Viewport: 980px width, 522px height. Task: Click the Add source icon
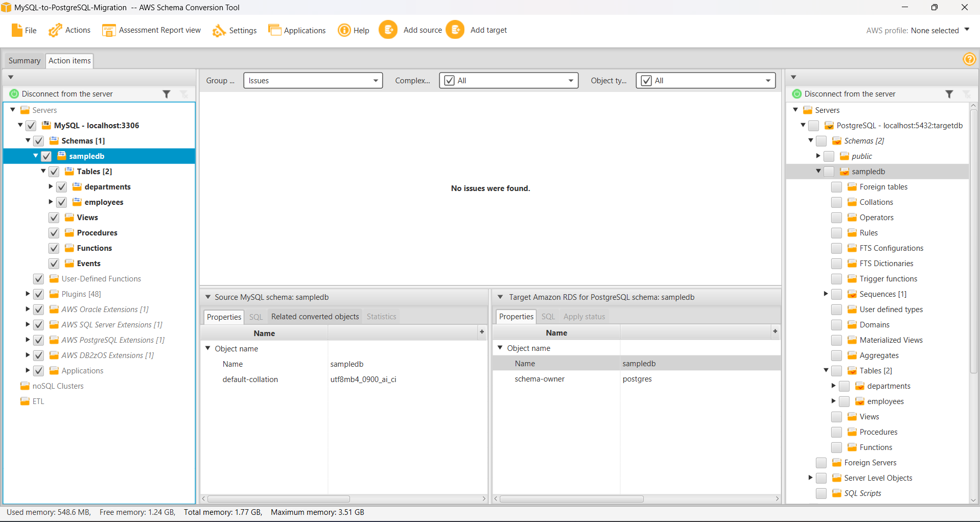388,30
